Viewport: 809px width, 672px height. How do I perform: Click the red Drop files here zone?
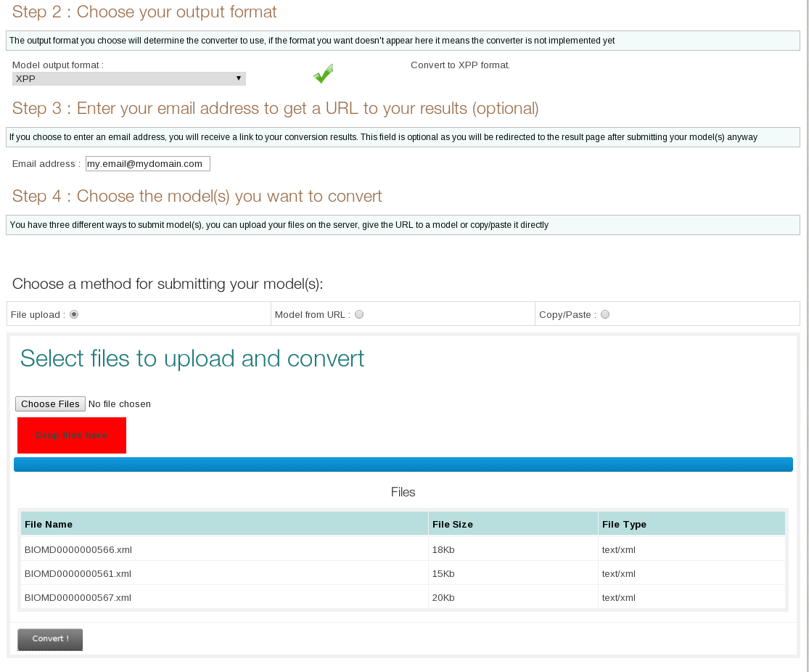[x=71, y=435]
